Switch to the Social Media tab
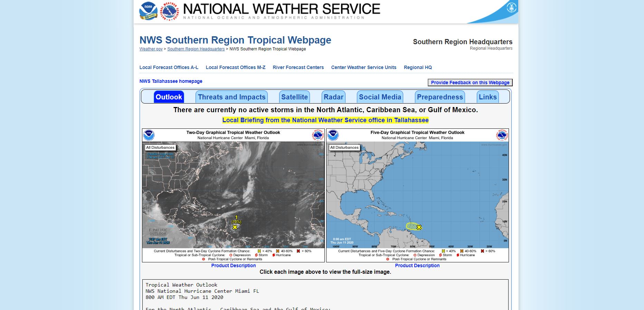644x310 pixels. tap(380, 97)
